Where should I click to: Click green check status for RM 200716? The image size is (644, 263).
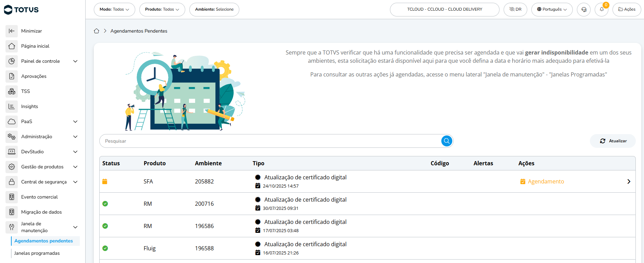click(105, 204)
